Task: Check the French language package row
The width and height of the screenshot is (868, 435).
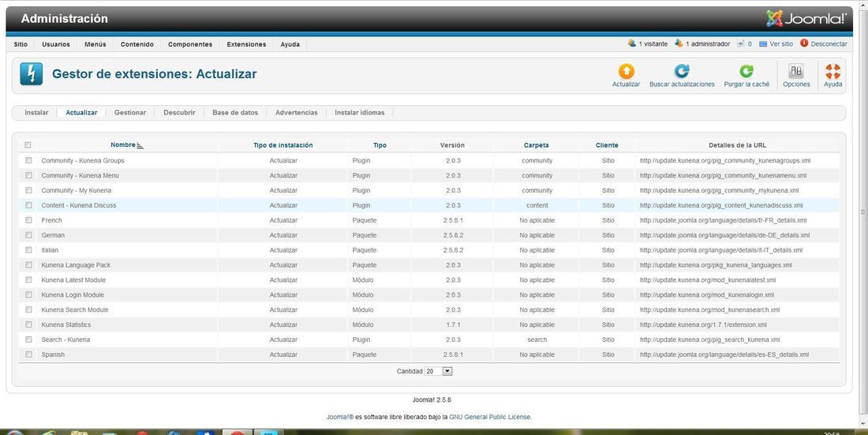Action: tap(28, 220)
